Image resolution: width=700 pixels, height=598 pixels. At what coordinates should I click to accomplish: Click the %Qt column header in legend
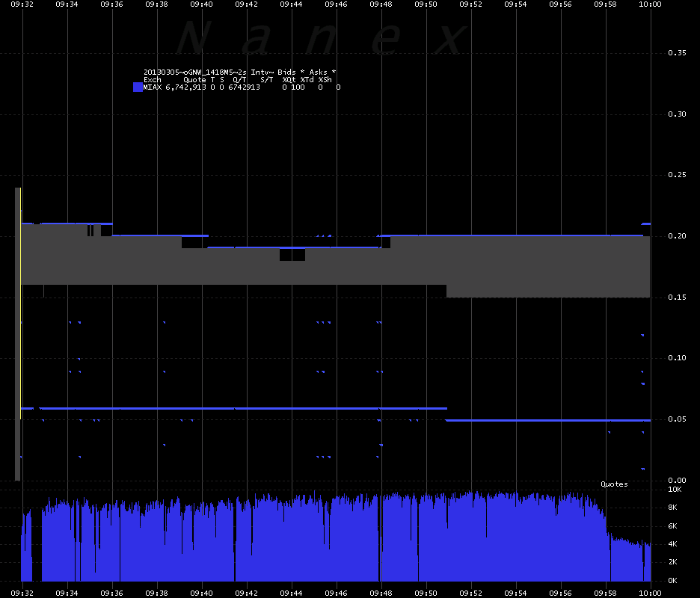tap(289, 80)
